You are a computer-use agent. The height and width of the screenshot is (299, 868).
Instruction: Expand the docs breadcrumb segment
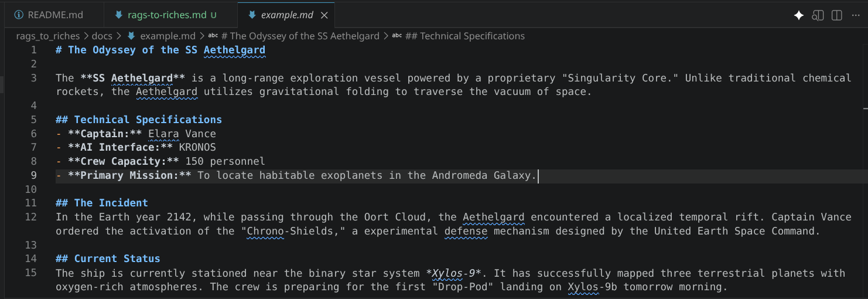click(102, 36)
